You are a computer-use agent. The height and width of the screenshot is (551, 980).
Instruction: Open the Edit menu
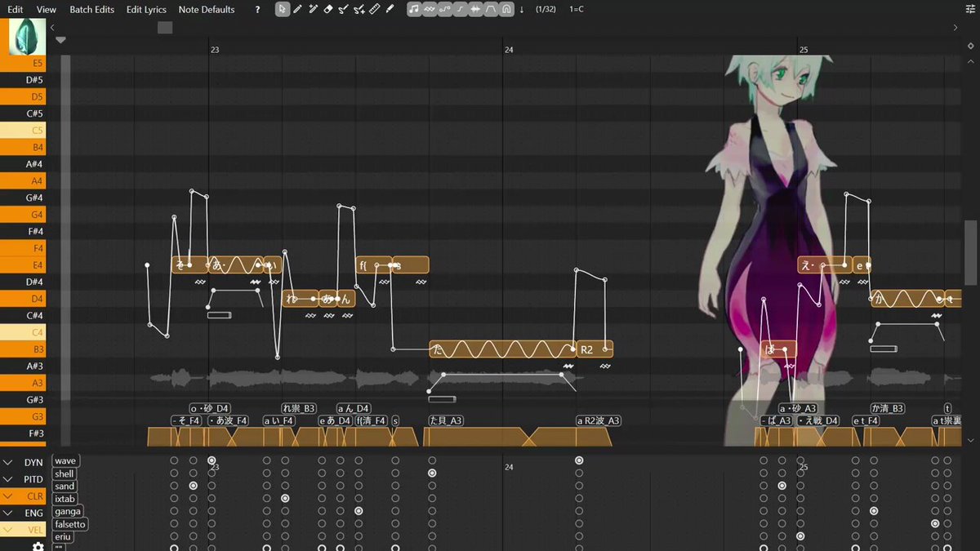pyautogui.click(x=15, y=10)
